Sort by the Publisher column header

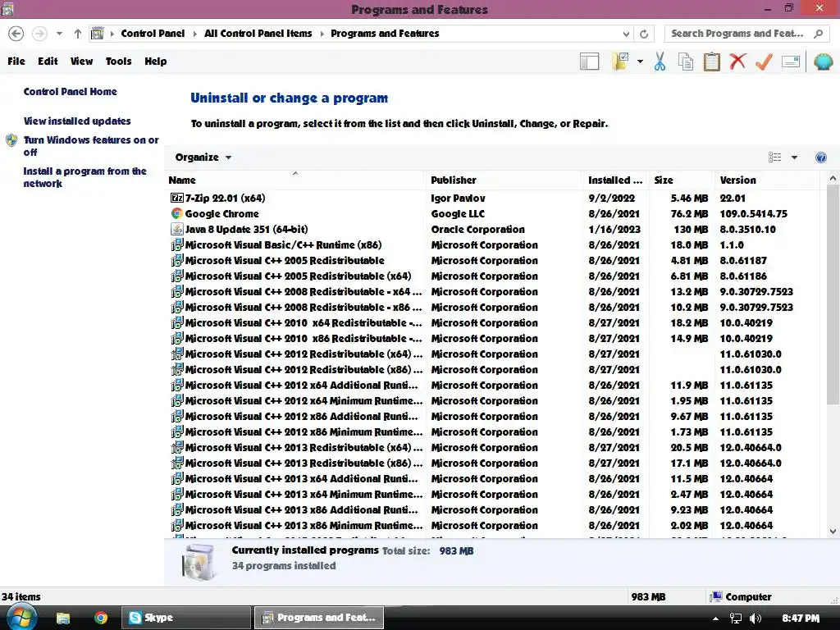504,180
